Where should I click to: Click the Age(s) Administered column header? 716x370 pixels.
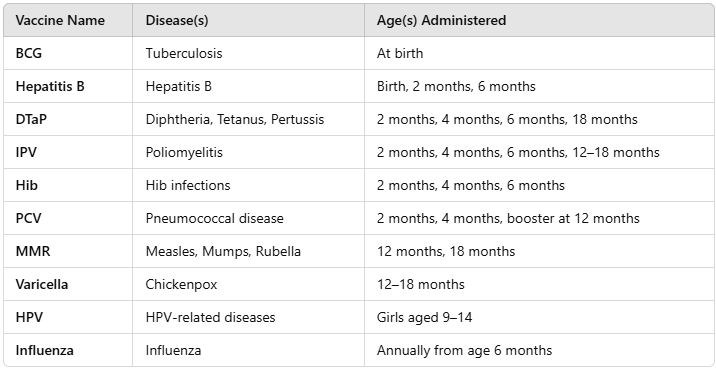[441, 21]
